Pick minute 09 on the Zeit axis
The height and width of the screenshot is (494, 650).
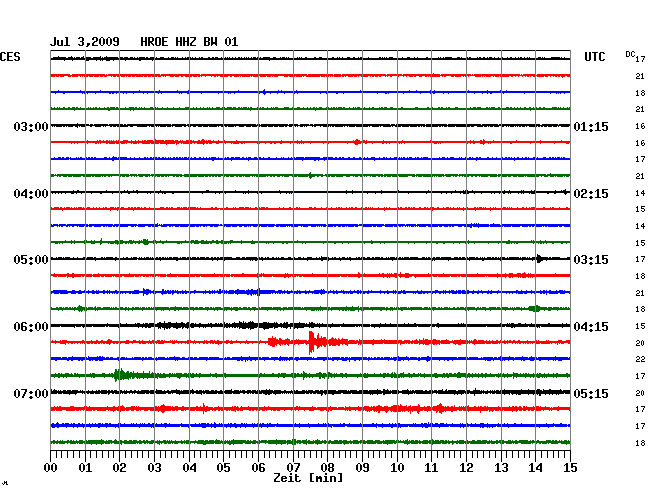coord(362,468)
